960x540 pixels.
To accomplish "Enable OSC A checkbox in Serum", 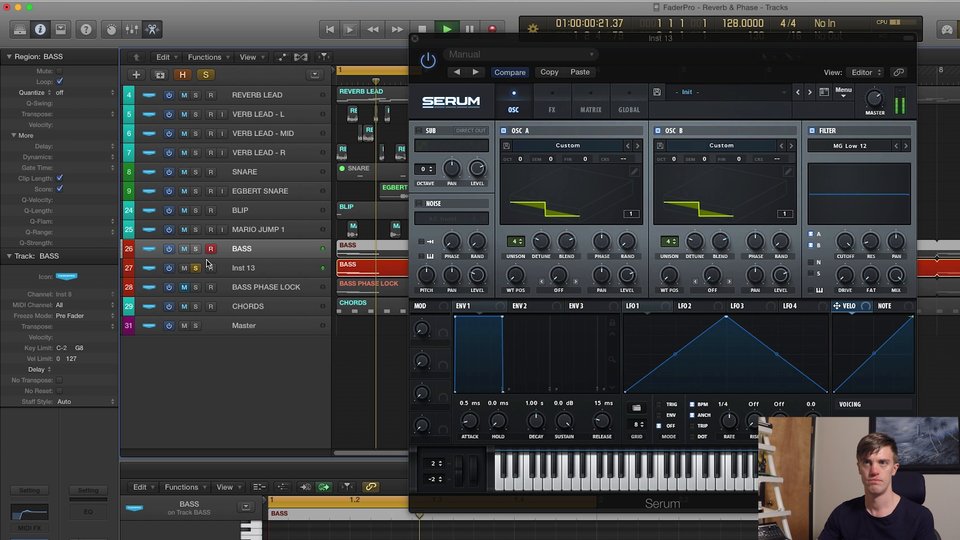I will pyautogui.click(x=504, y=130).
